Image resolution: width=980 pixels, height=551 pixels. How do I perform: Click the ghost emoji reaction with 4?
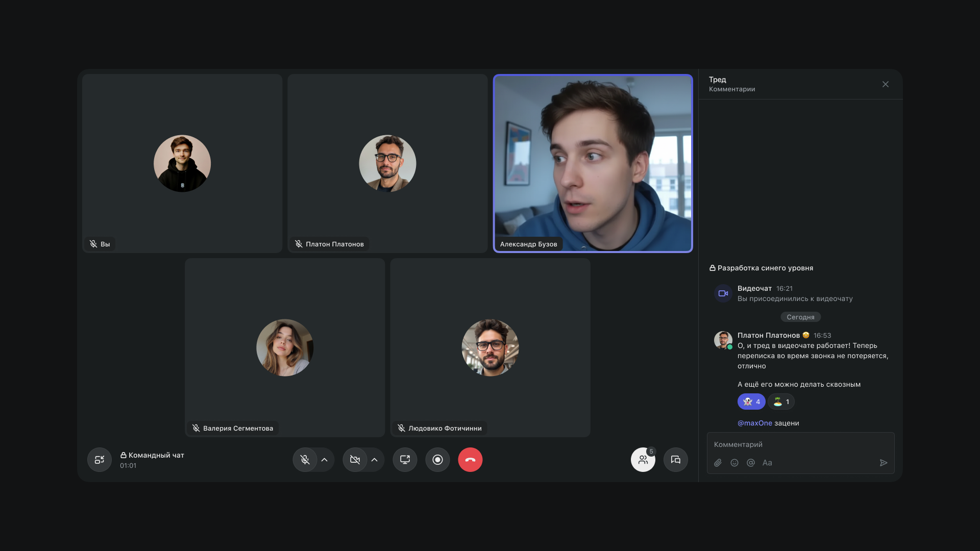(751, 402)
